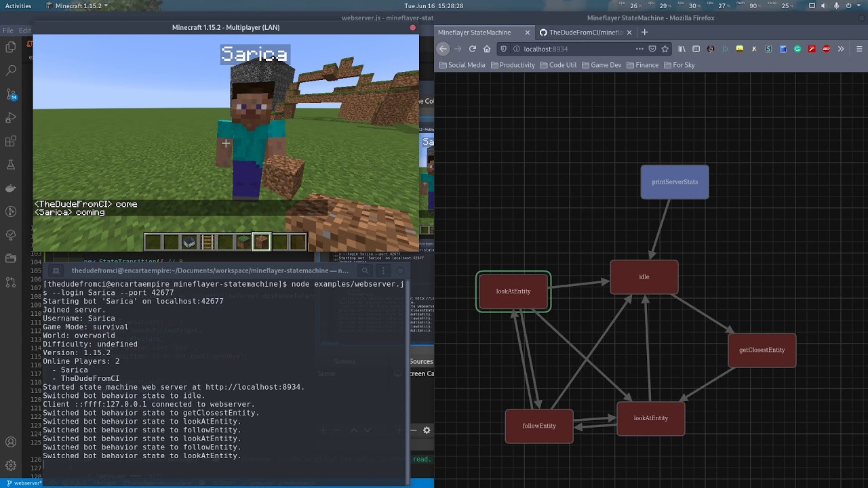
Task: Open Firefox page actions ellipsis
Action: click(x=639, y=49)
